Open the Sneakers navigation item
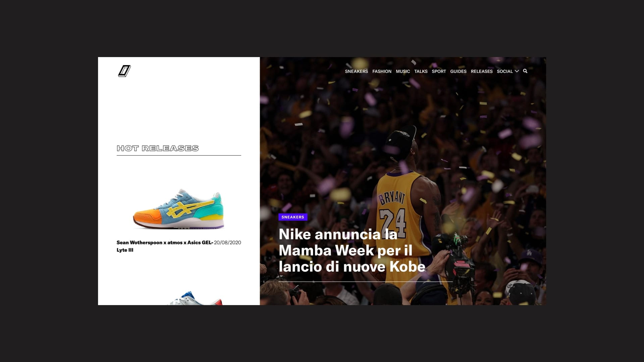The width and height of the screenshot is (644, 362). coord(356,71)
